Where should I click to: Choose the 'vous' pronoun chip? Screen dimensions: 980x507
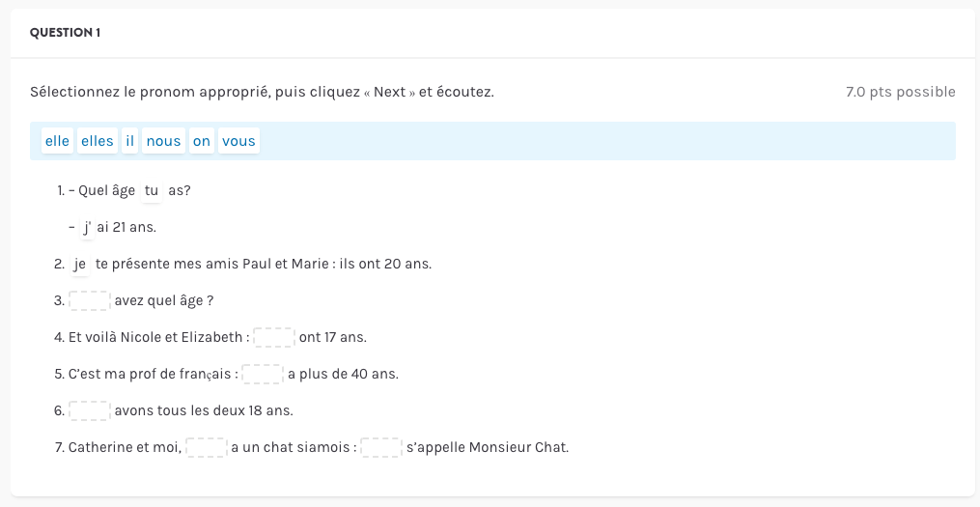[238, 141]
